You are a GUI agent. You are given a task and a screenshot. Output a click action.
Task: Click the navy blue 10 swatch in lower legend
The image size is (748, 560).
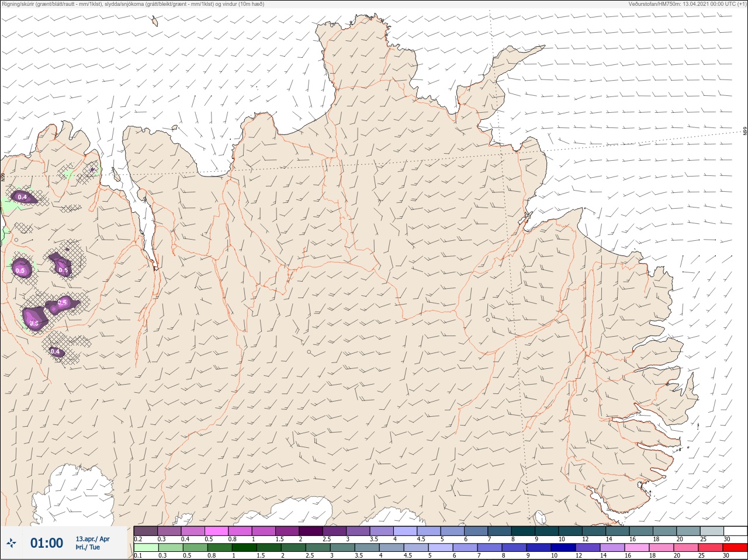point(563,548)
